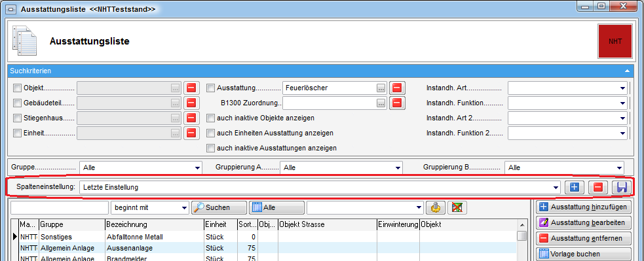644x261 pixels.
Task: Click Ausstattung hinzufügen button
Action: pyautogui.click(x=584, y=207)
